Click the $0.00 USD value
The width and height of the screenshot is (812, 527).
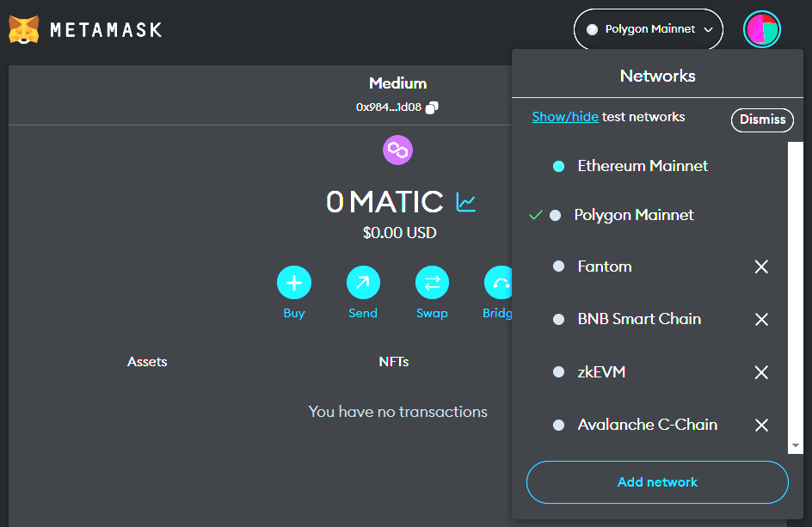(400, 233)
